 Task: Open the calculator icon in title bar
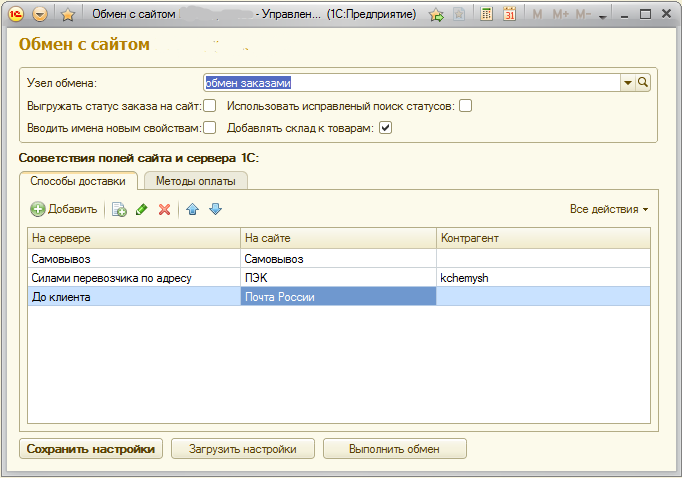(x=486, y=14)
